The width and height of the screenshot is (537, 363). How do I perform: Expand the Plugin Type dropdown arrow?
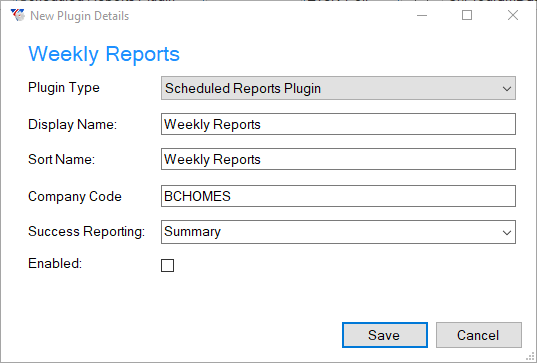click(x=507, y=89)
